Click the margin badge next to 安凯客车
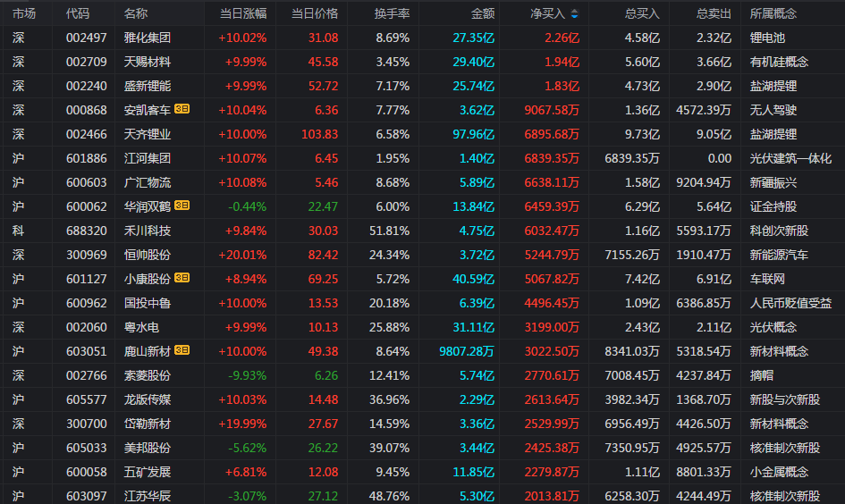Viewport: 845px width, 504px height. click(182, 109)
